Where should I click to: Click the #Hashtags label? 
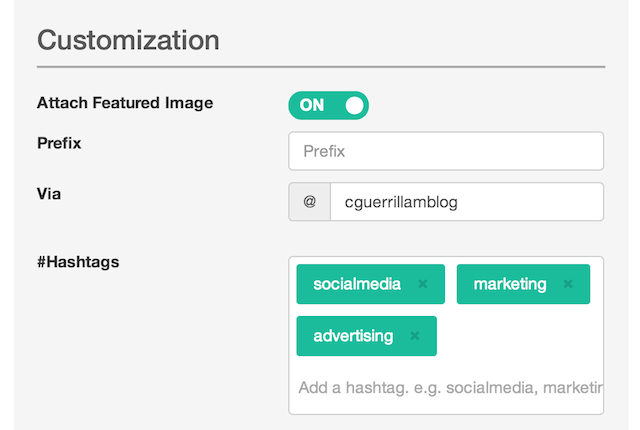click(x=78, y=262)
